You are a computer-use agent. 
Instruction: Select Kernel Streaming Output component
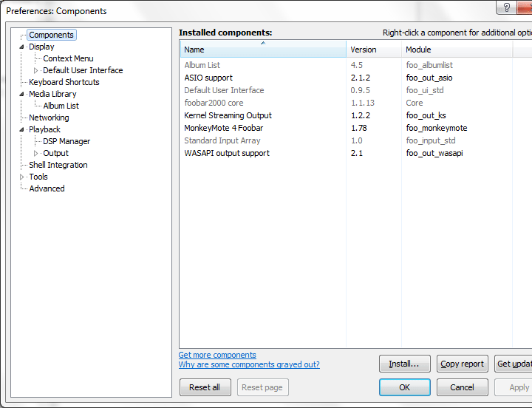(355, 115)
